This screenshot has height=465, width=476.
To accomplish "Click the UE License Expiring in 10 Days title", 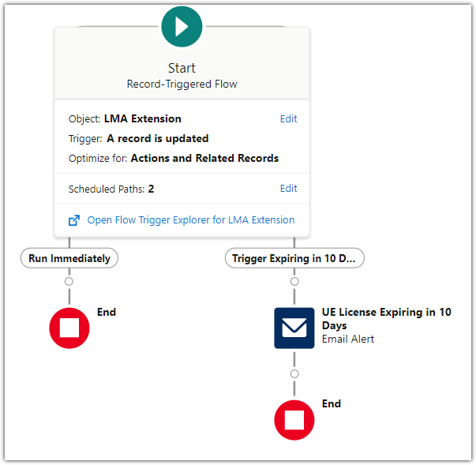I will [x=386, y=318].
